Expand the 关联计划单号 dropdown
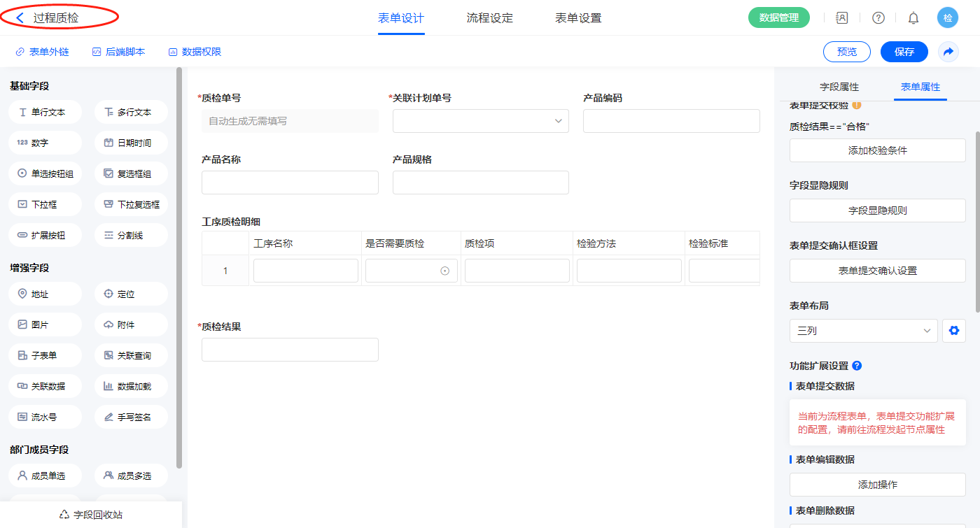This screenshot has width=980, height=528. coord(480,121)
